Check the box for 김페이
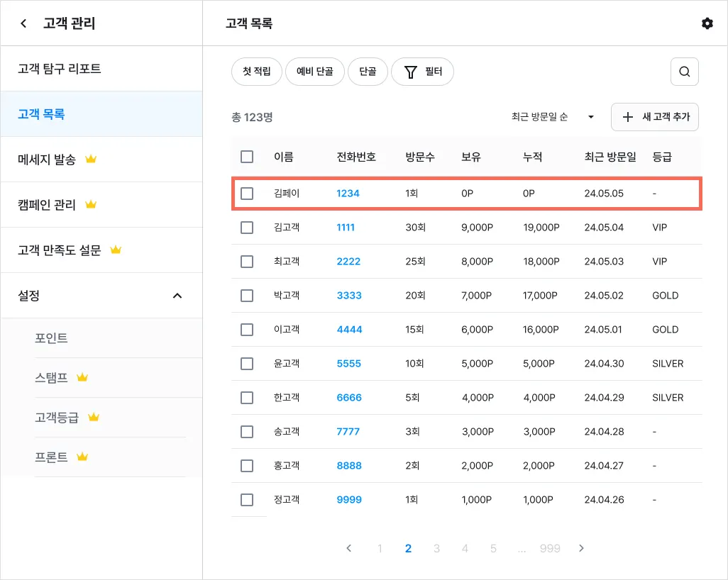Screen dimensions: 728x580 pos(247,194)
